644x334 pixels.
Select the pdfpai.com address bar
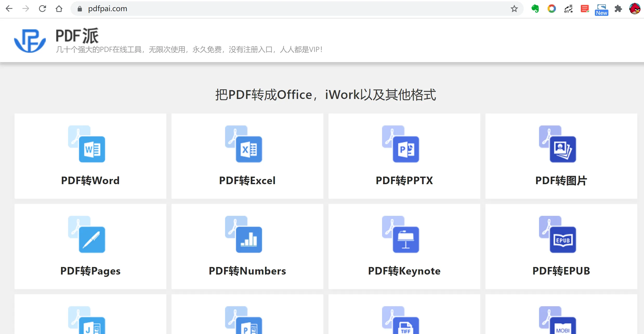[x=297, y=9]
